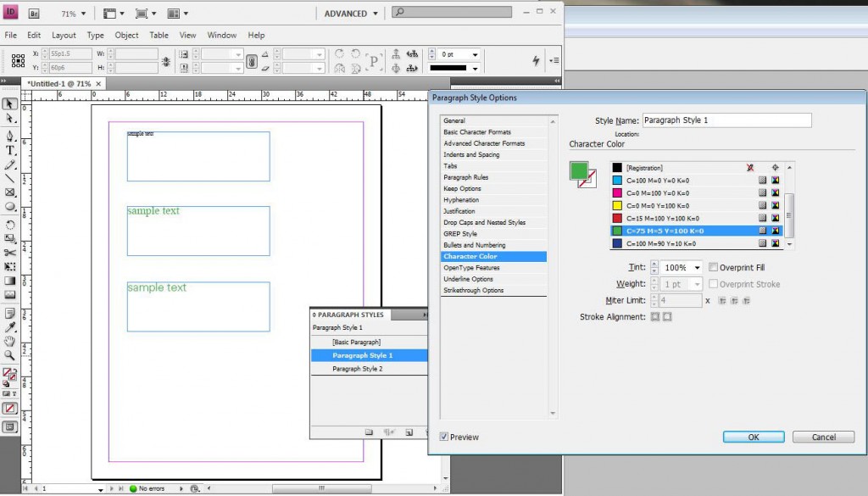The width and height of the screenshot is (868, 496).
Task: Uncheck the Preview checkbox
Action: click(443, 437)
